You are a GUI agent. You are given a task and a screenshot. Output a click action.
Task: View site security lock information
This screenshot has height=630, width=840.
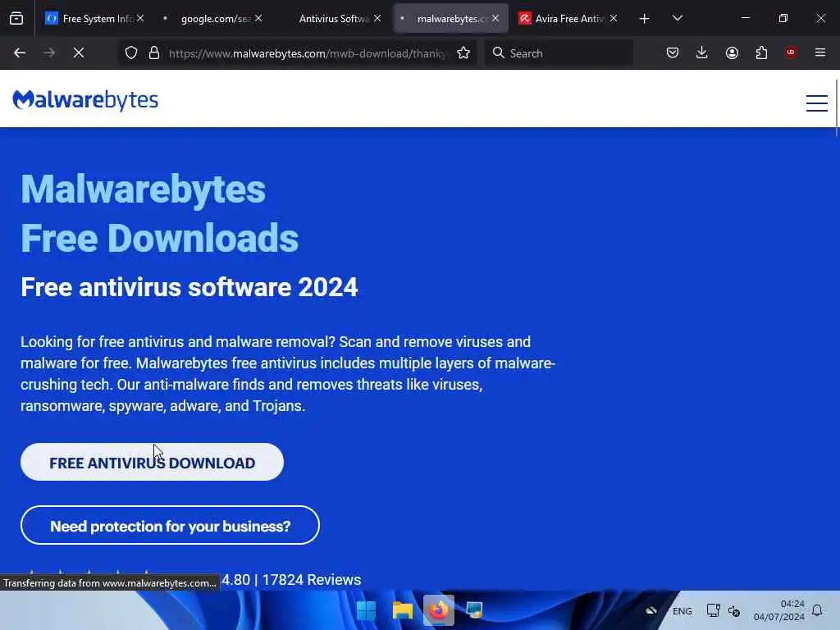153,52
